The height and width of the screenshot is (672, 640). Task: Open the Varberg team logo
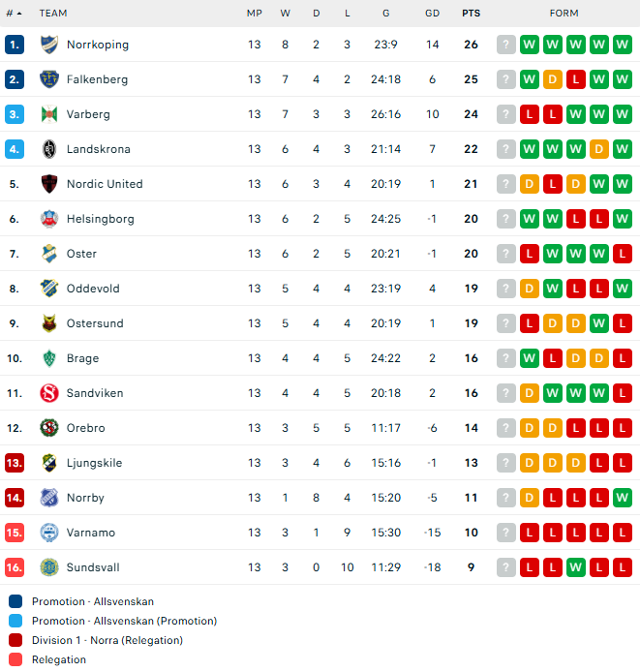click(x=48, y=114)
